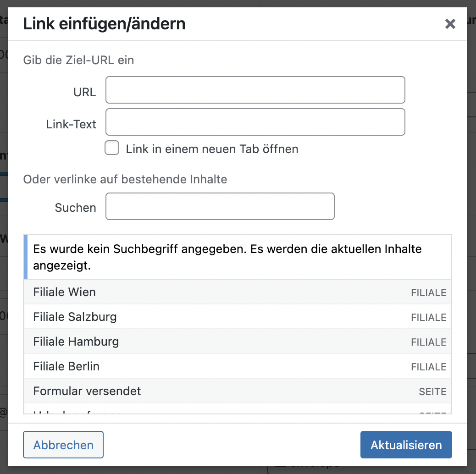Click the 'Link in einem neuen Tab öffnen' label

tap(212, 149)
